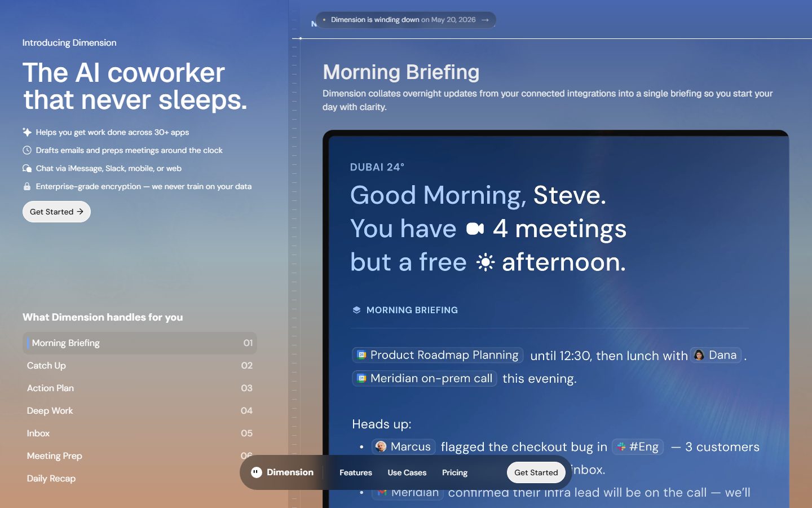Open the Action Plan item
812x508 pixels.
tap(140, 388)
